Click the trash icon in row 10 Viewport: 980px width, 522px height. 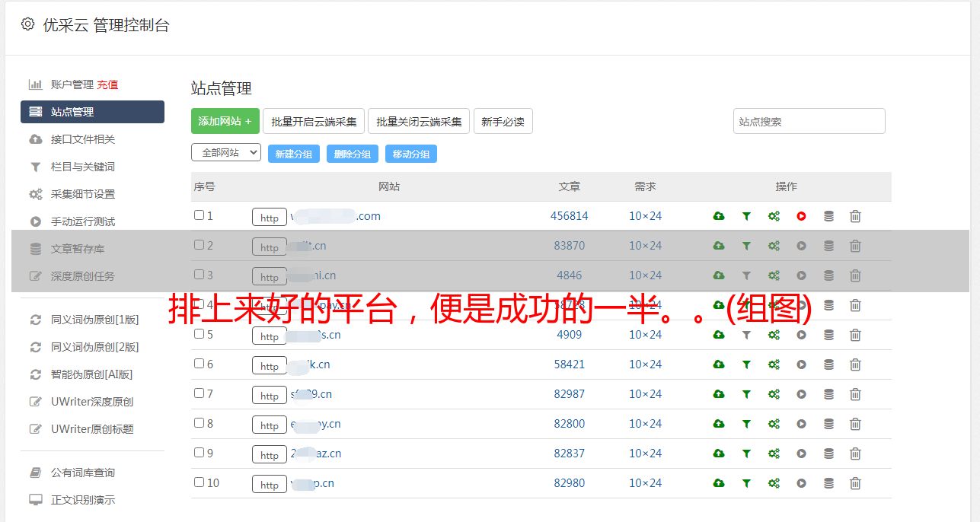tap(855, 483)
